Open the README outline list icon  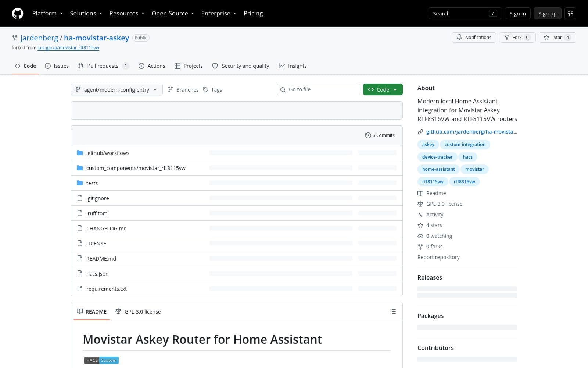[393, 311]
